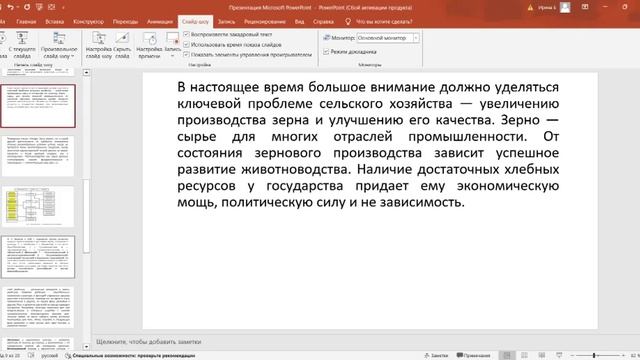Select 'Скрыть слайд' button
The width and height of the screenshot is (640, 360).
pyautogui.click(x=122, y=45)
